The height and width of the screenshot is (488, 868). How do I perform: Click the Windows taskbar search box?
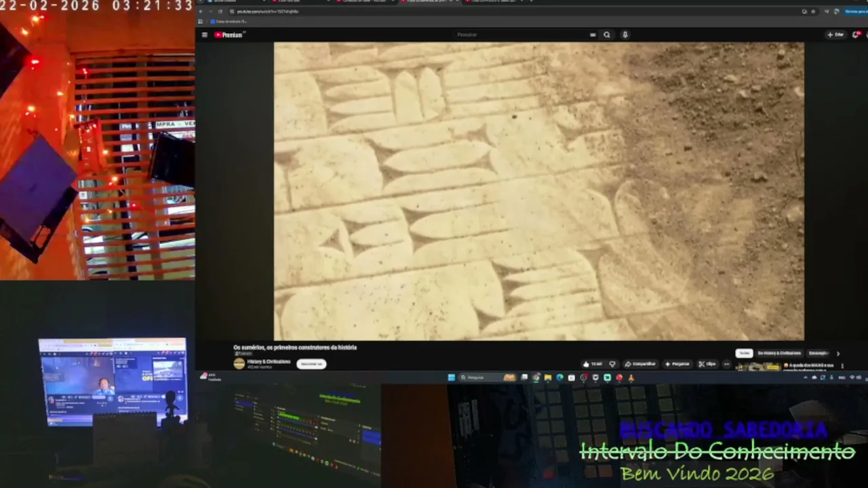tap(487, 378)
